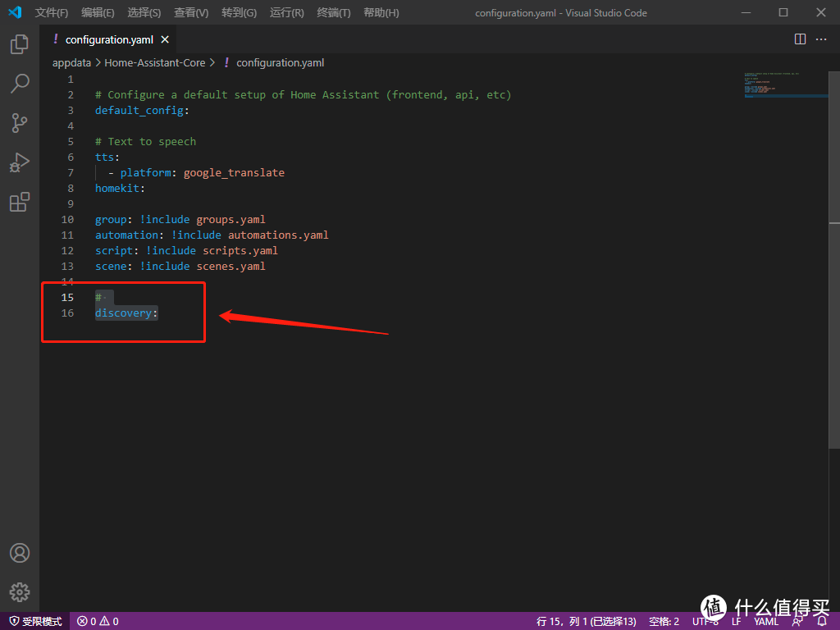Open the Run and Debug view
The width and height of the screenshot is (840, 630).
(20, 162)
